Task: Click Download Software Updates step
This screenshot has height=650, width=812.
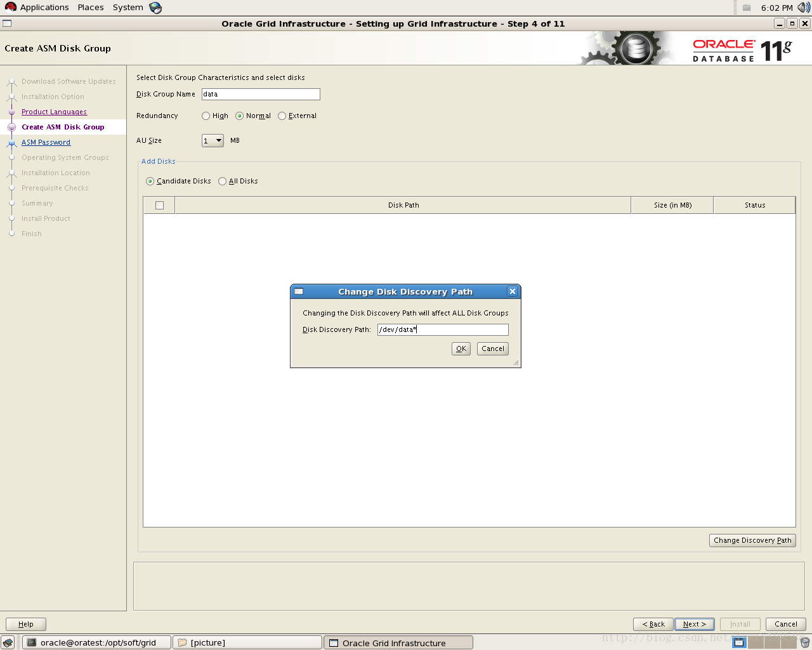Action: (69, 81)
